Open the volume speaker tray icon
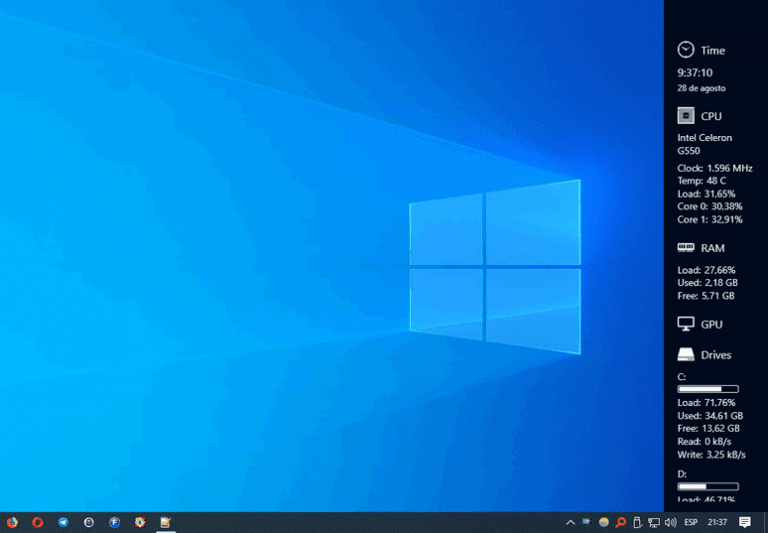The height and width of the screenshot is (533, 768). click(670, 522)
